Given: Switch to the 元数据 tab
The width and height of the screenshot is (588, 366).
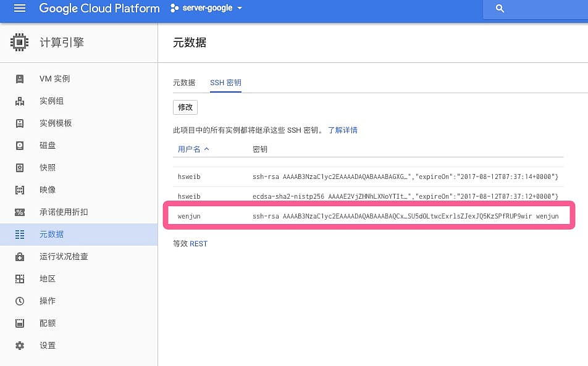Looking at the screenshot, I should (184, 83).
